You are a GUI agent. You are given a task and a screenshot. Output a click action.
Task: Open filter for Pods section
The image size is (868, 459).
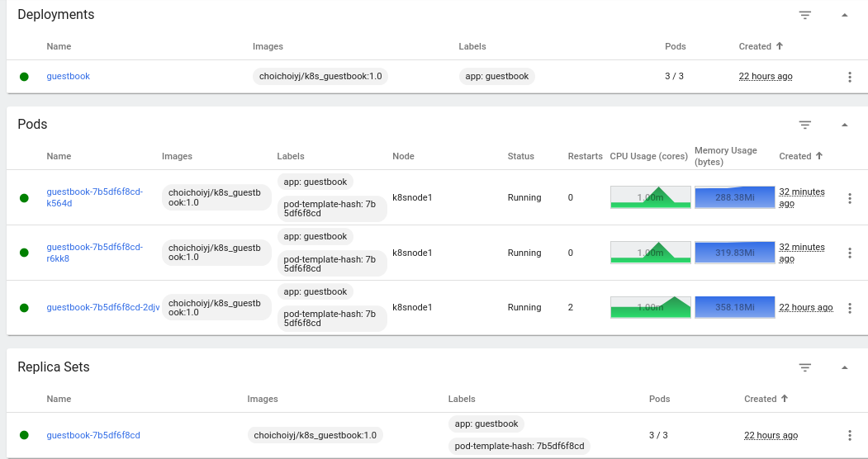(805, 125)
